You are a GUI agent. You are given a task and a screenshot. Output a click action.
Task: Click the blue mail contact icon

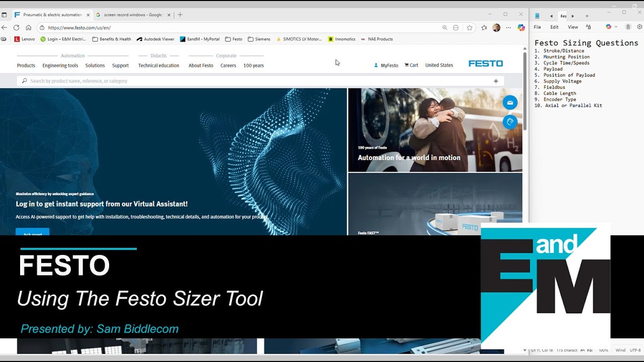click(x=510, y=103)
